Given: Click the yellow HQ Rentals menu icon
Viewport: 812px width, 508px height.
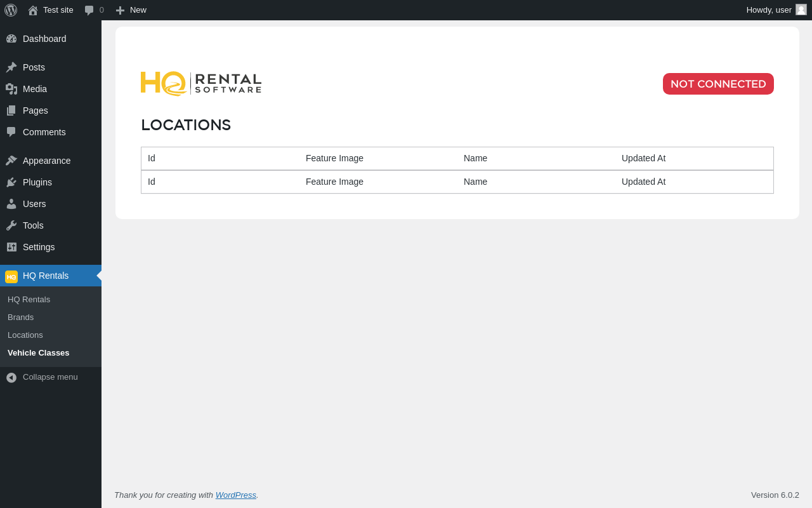Looking at the screenshot, I should click(11, 276).
